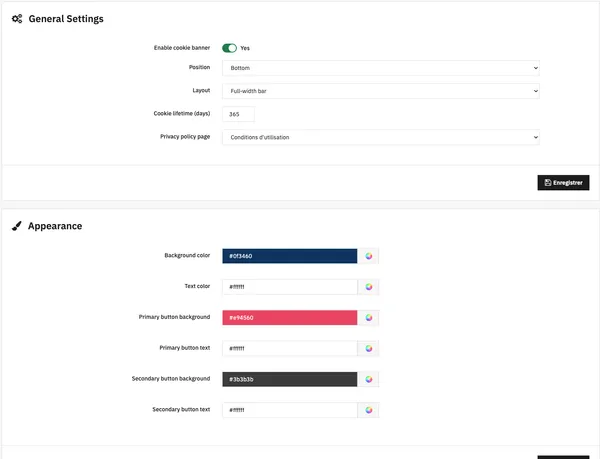The height and width of the screenshot is (459, 600).
Task: Open color wheel for Secondary button background
Action: tap(368, 379)
